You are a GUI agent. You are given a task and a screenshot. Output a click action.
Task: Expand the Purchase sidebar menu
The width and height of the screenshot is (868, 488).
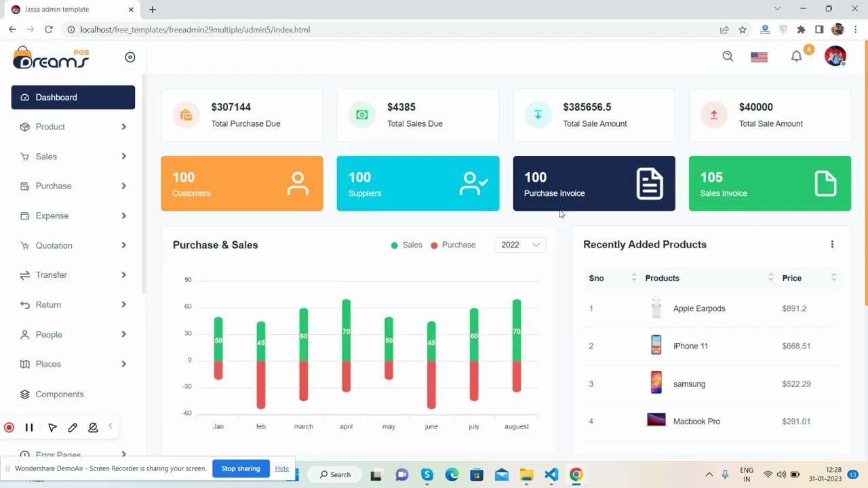(73, 186)
